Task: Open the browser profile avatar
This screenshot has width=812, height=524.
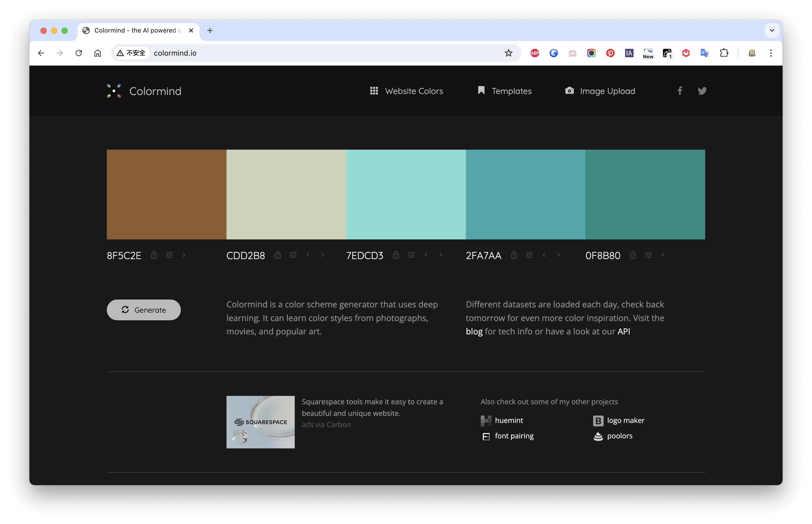Action: pyautogui.click(x=752, y=53)
